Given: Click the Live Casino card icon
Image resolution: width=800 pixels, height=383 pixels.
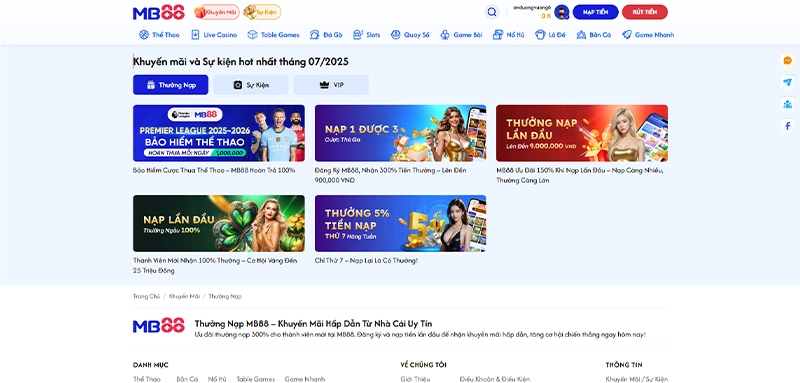Looking at the screenshot, I should tap(195, 35).
